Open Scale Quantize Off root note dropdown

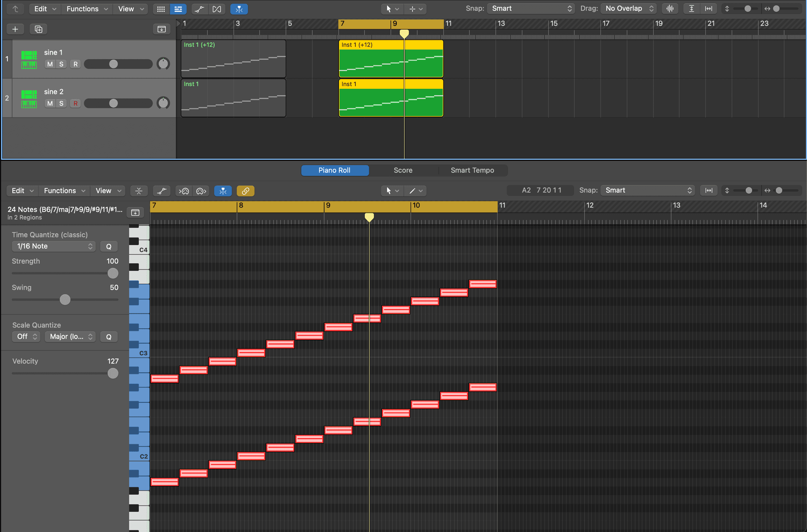pos(26,337)
